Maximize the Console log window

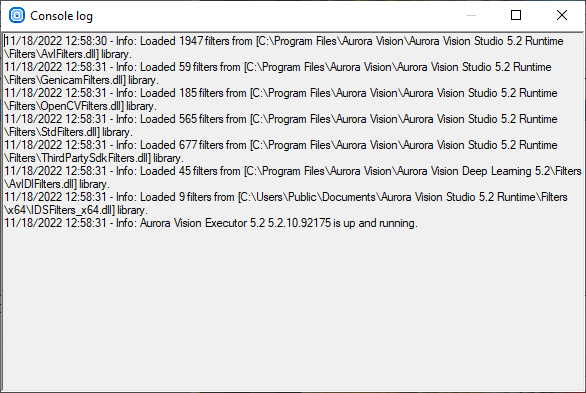[x=516, y=15]
